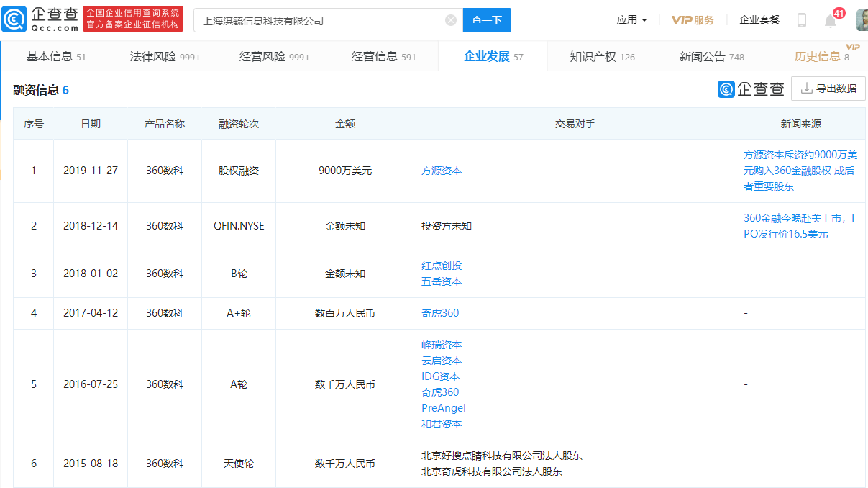The height and width of the screenshot is (488, 868).
Task: Open the mobile app phone icon
Action: click(x=802, y=20)
